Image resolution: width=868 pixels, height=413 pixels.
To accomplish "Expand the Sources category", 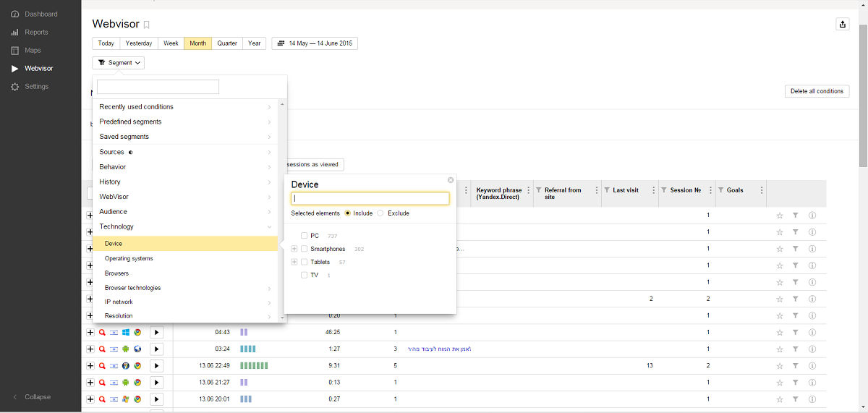I will 186,152.
